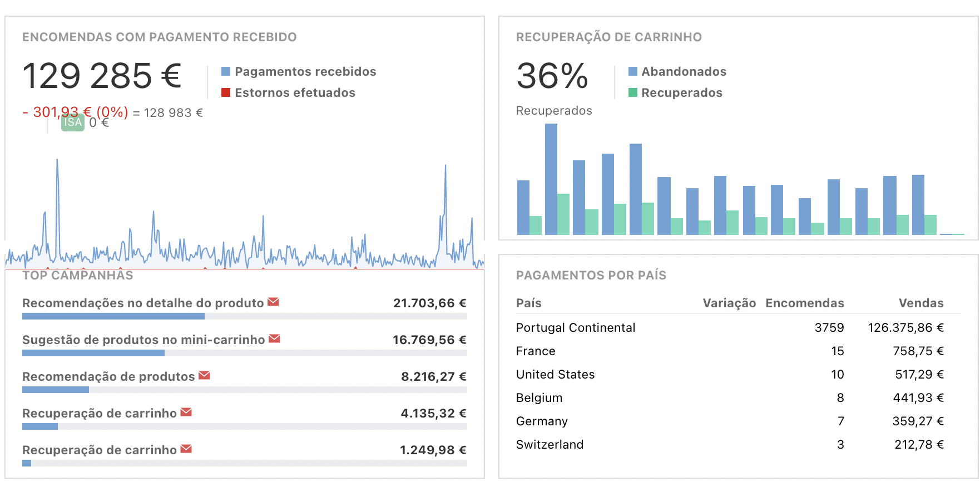Click envelope icon beside Recomendação de produtos

pos(204,375)
